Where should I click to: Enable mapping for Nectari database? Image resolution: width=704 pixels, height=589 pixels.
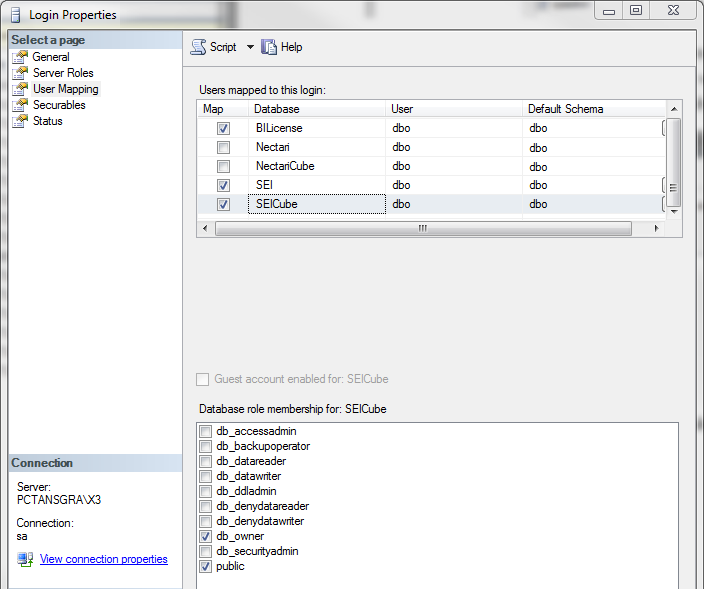[x=223, y=148]
